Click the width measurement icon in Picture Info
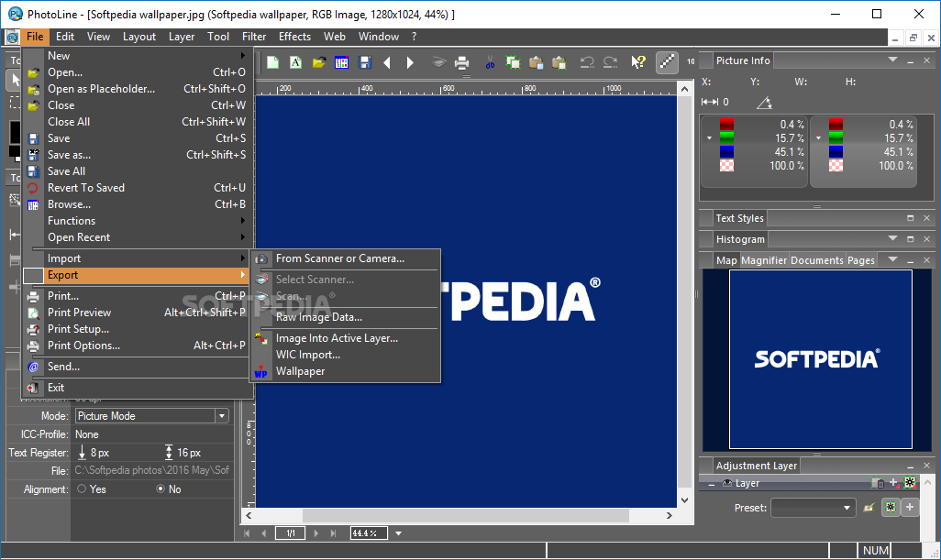 click(710, 102)
